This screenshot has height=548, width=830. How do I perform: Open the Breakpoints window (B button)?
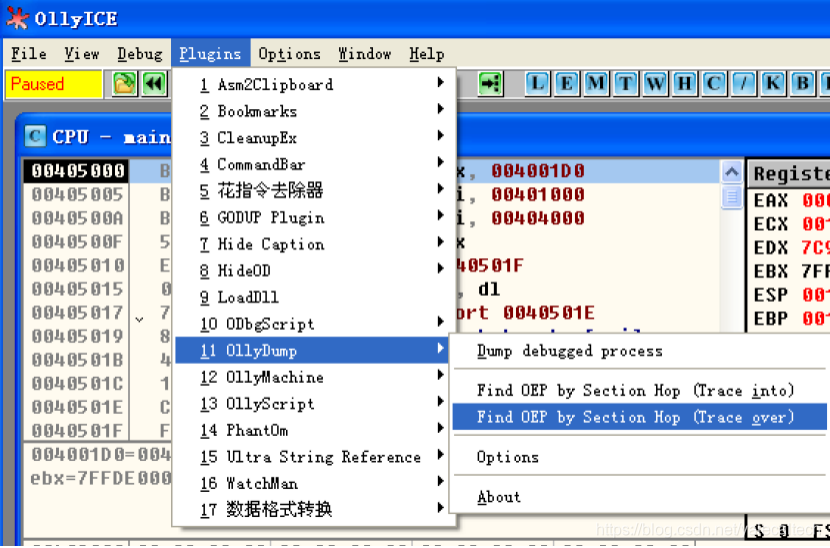click(802, 84)
